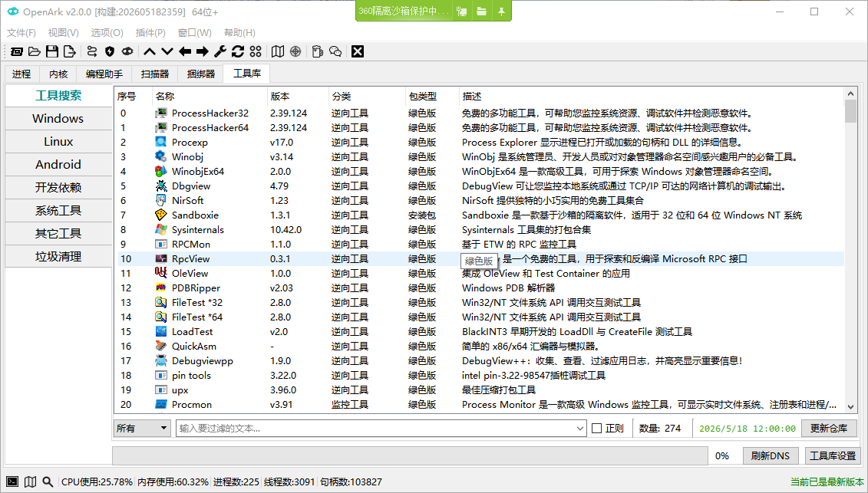The image size is (868, 493).
Task: Click the magnifier icon in status bar
Action: [x=48, y=482]
